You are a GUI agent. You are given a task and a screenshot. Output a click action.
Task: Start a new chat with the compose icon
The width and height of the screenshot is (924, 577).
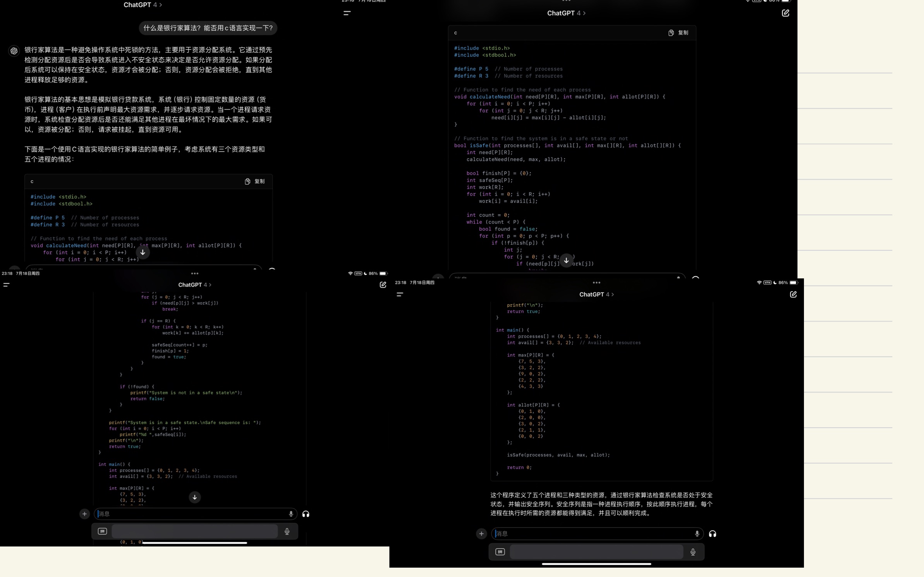[785, 13]
